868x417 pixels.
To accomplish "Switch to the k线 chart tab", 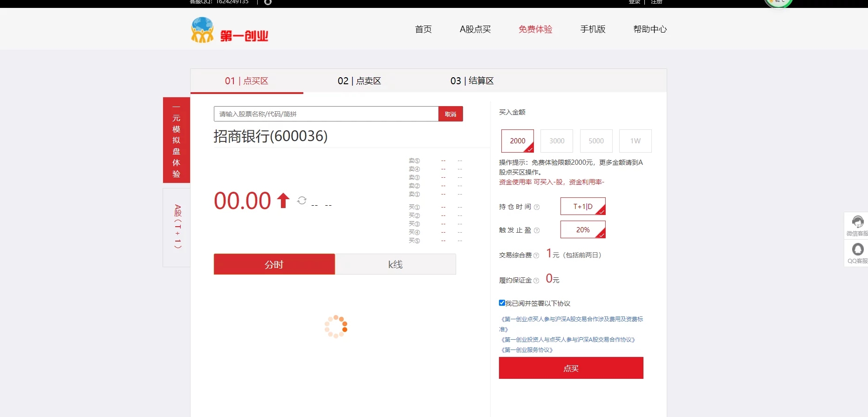I will [x=395, y=264].
